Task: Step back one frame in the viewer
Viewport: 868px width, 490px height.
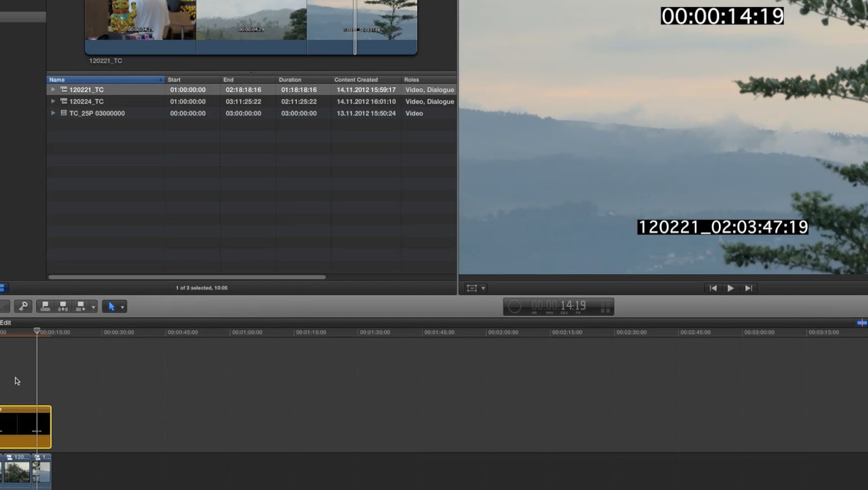Action: coord(712,288)
